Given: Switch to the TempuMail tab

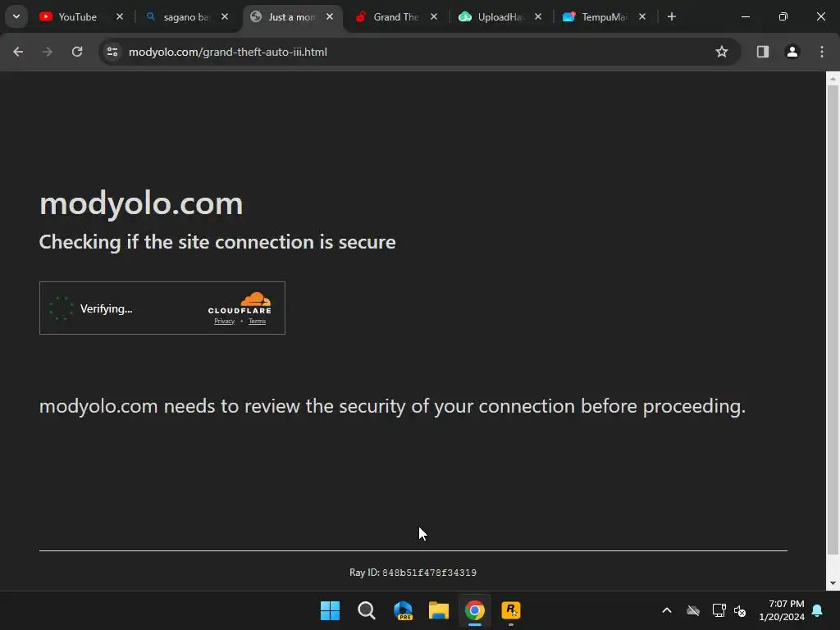Looking at the screenshot, I should pos(605,16).
